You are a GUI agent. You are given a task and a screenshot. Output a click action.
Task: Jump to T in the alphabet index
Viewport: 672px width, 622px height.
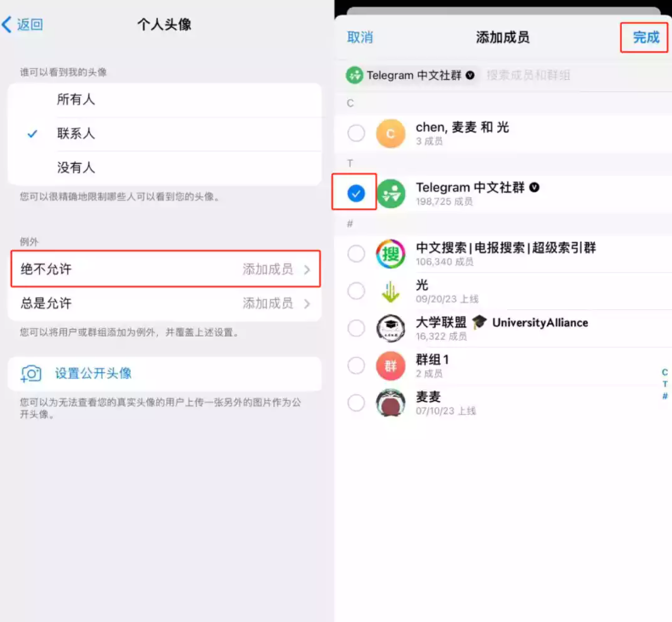pyautogui.click(x=664, y=384)
